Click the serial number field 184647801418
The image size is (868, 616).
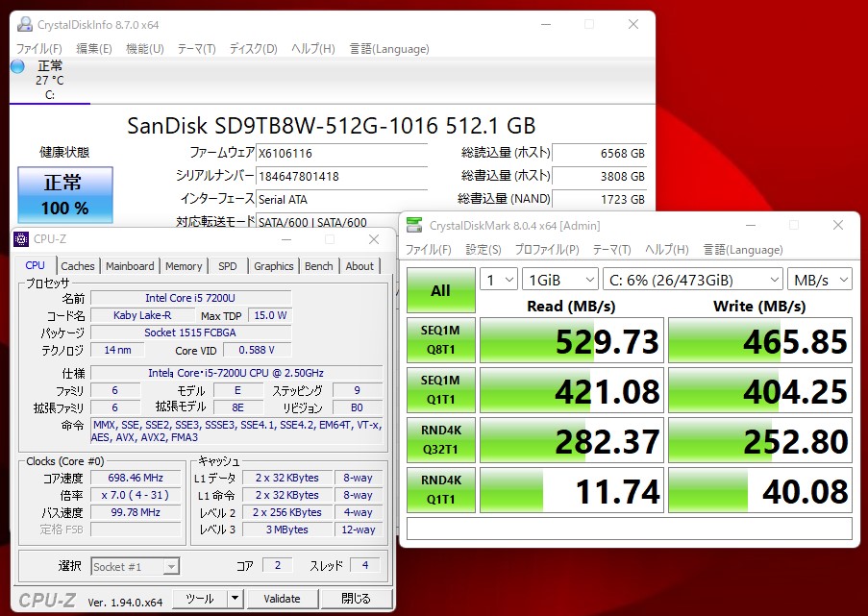(341, 177)
